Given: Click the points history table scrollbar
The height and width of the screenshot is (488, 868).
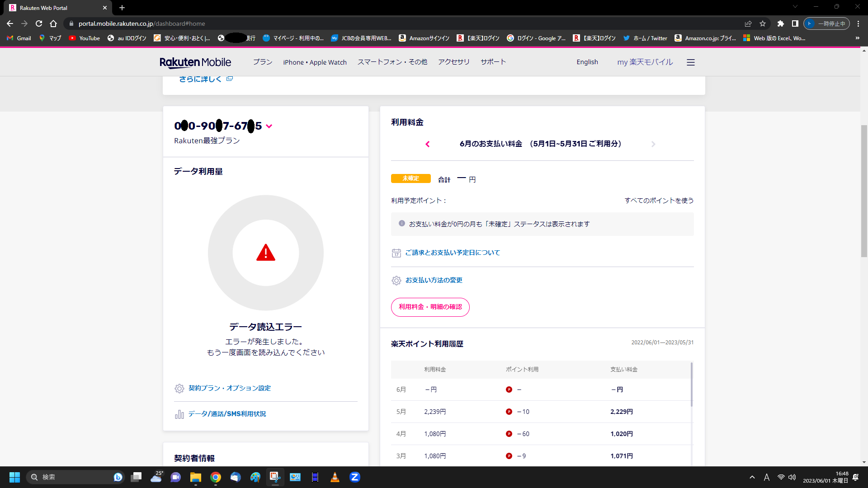Looking at the screenshot, I should click(x=691, y=384).
